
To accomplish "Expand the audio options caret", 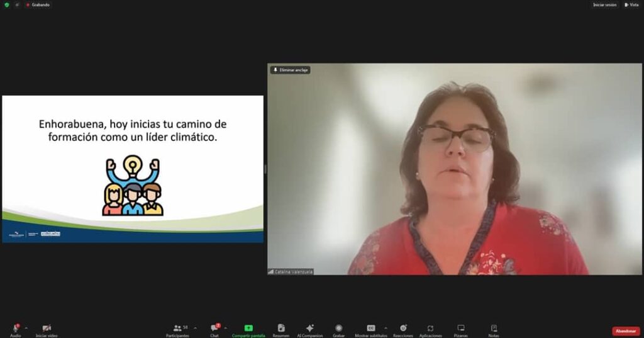I will [26, 328].
